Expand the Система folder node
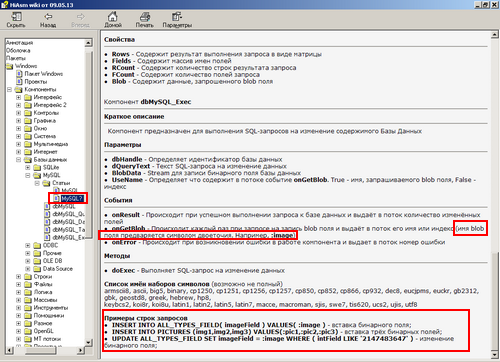The height and width of the screenshot is (362, 500). pyautogui.click(x=19, y=136)
